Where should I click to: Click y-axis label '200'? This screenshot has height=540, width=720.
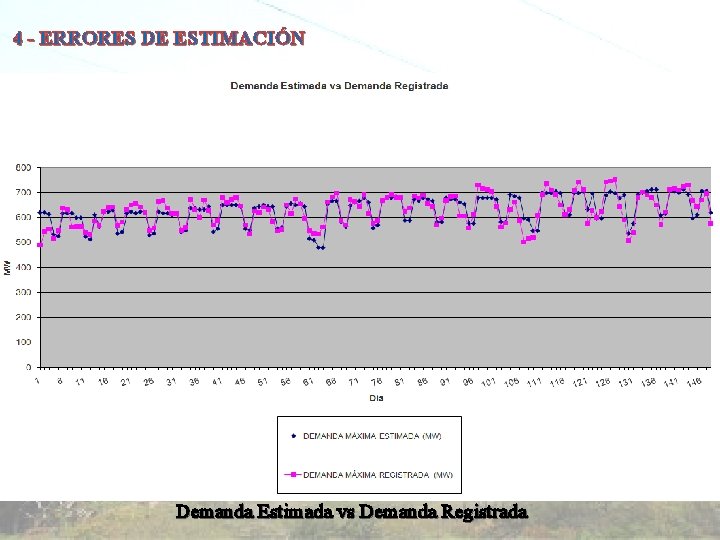tap(25, 317)
